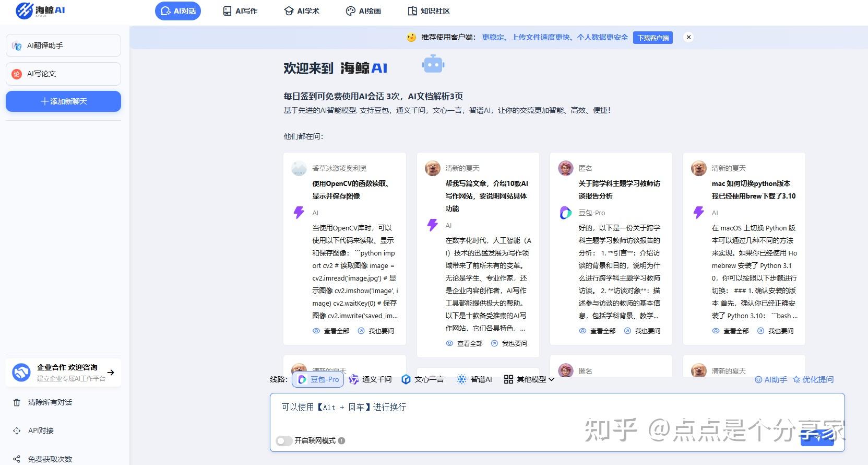868x465 pixels.
Task: Click 清新的夏天 avatar on AI写作网站 card
Action: (432, 168)
